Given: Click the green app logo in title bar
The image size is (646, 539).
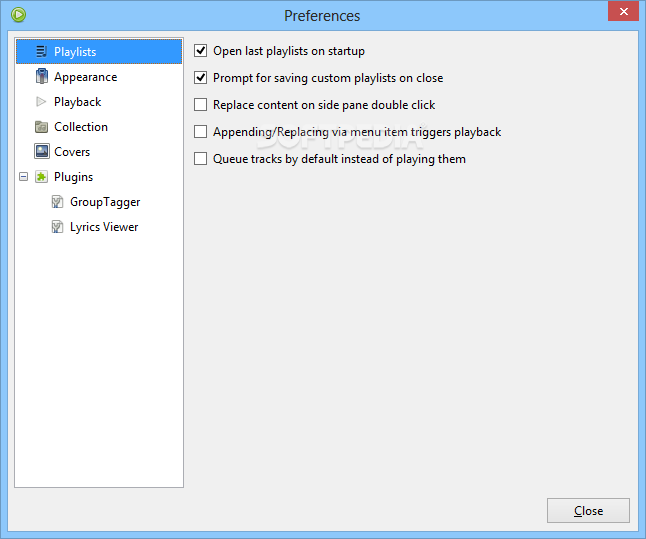Looking at the screenshot, I should point(19,15).
